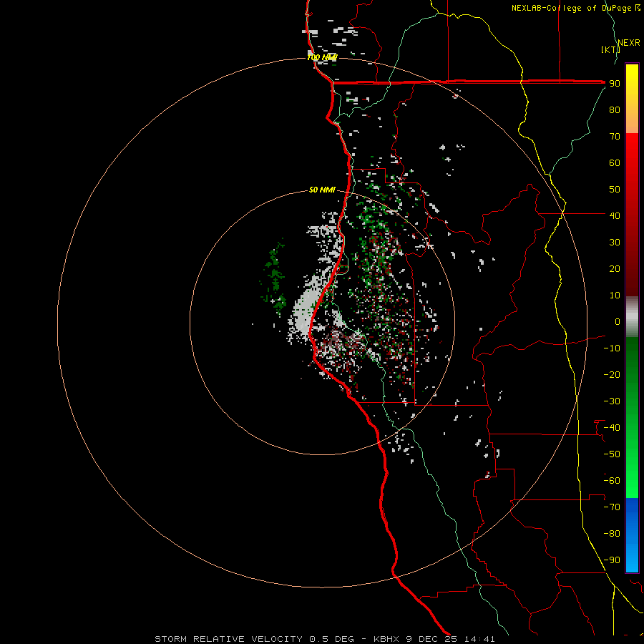Click the 60 value on the velocity scale
This screenshot has height=644, width=644.
[x=615, y=162]
